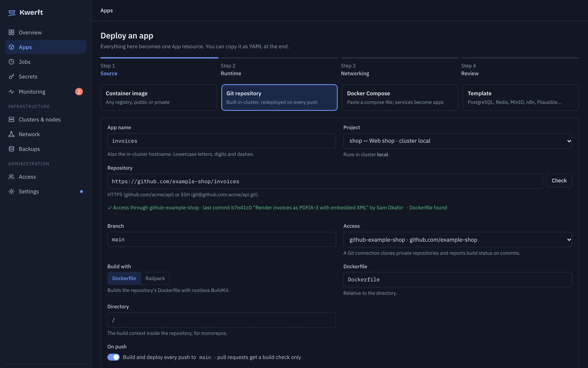
Task: Click the Monitoring pulse icon
Action: 11,92
